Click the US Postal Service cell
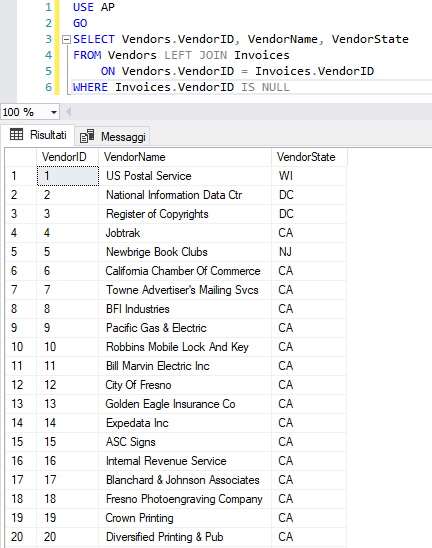Screen dimensions: 432x548 pos(185,176)
